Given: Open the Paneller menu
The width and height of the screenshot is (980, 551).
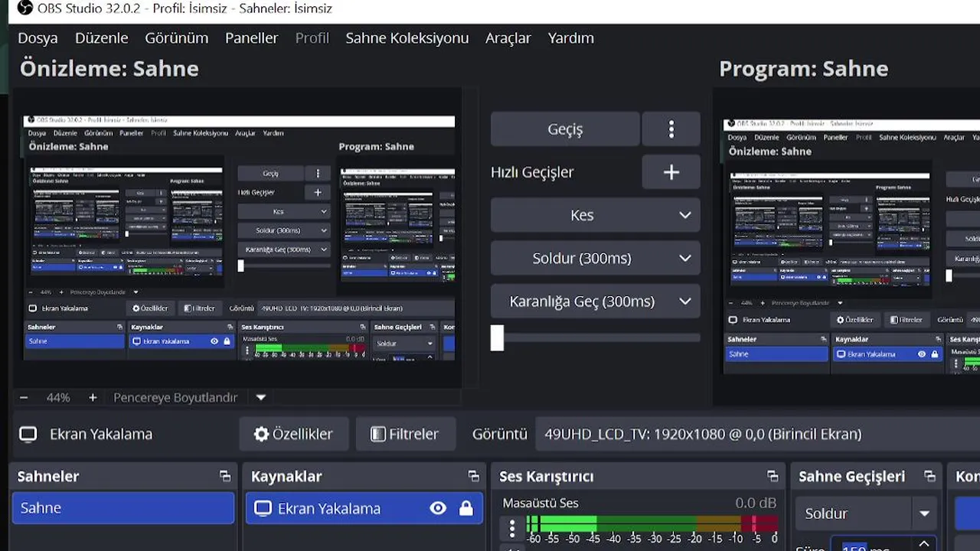Looking at the screenshot, I should [x=251, y=37].
